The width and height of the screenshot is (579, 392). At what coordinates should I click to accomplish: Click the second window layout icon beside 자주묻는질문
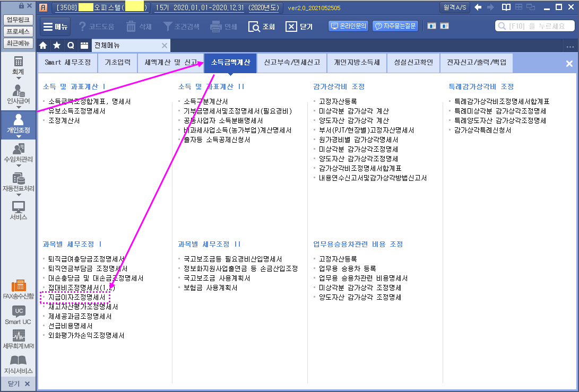(x=445, y=26)
